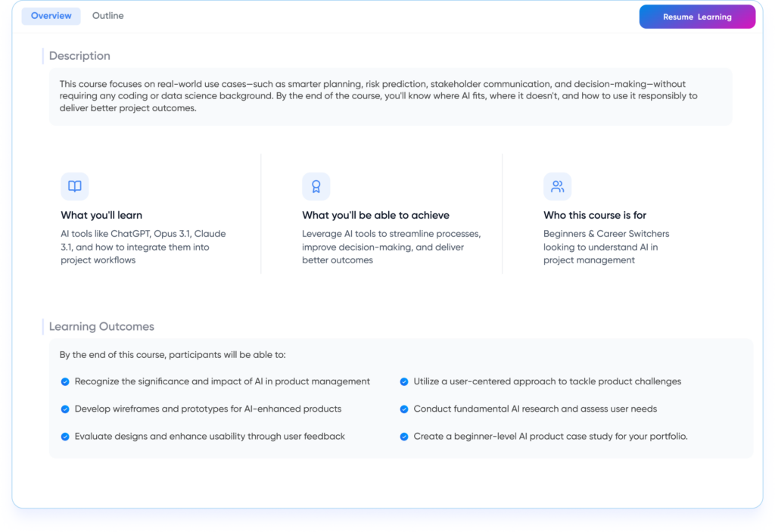Click the audience people icon
The height and width of the screenshot is (532, 775).
pyautogui.click(x=557, y=186)
